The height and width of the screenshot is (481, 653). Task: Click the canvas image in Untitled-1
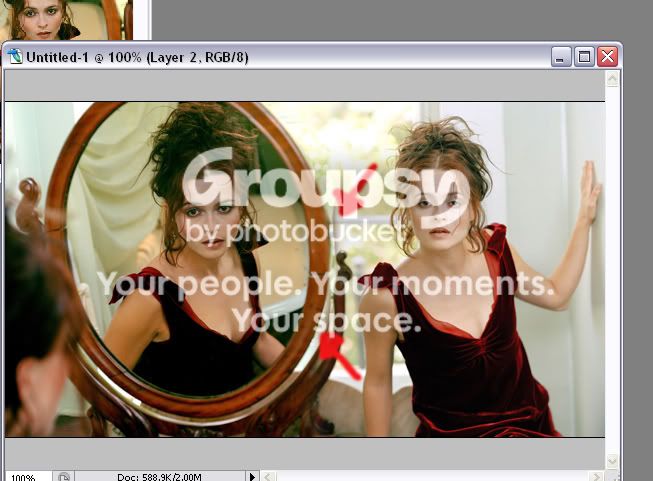click(x=305, y=269)
